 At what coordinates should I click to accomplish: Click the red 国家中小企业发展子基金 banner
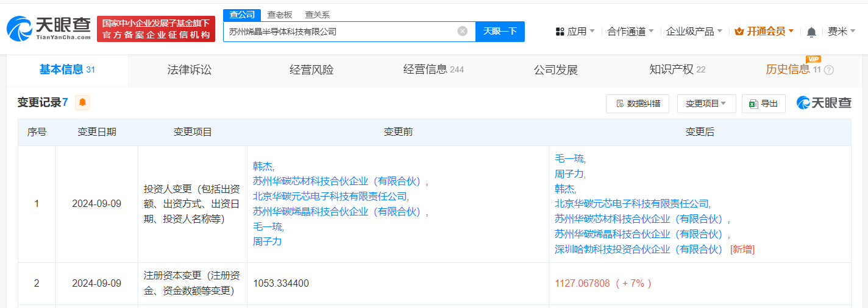(x=156, y=29)
